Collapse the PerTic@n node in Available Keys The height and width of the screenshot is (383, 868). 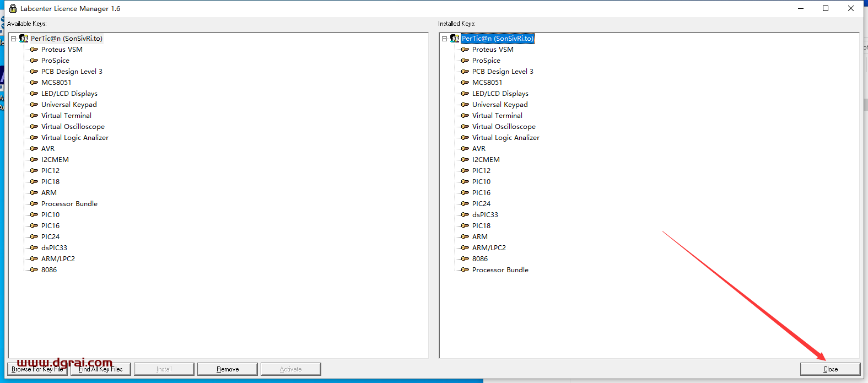pos(14,39)
